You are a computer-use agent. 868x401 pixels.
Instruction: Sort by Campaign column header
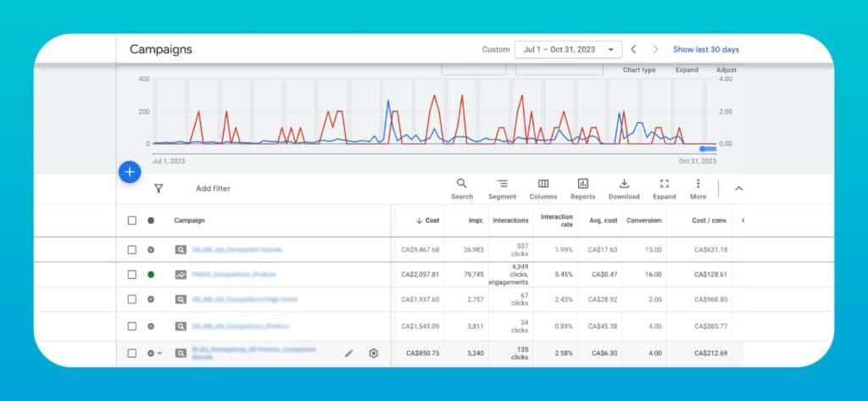click(189, 220)
